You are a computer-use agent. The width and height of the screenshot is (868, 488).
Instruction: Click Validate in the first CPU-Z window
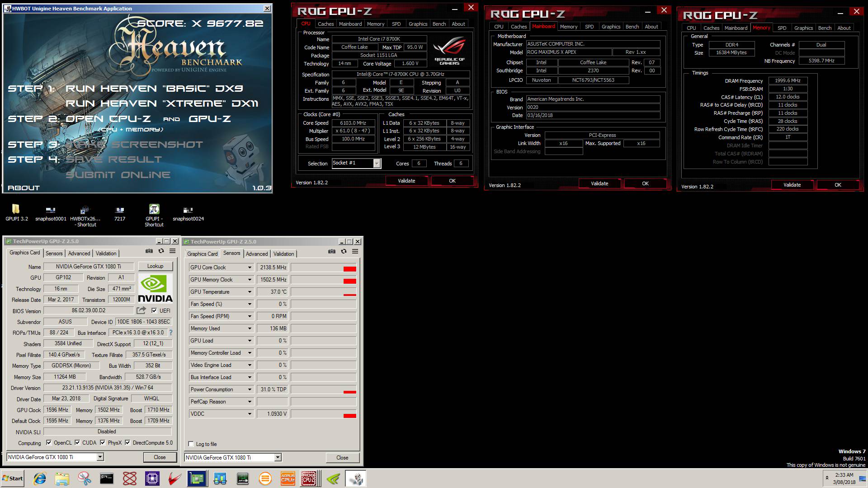point(406,181)
